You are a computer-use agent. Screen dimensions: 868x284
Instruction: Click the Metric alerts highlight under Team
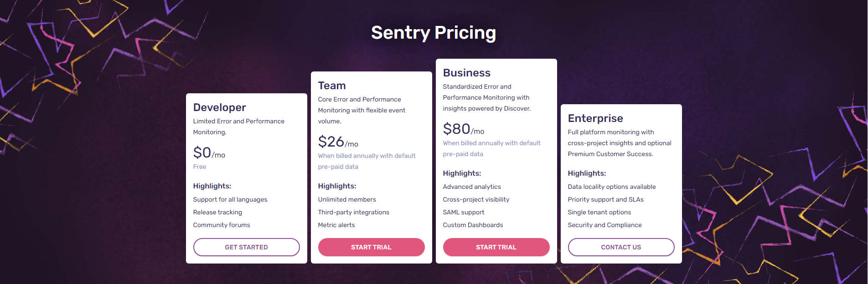336,225
